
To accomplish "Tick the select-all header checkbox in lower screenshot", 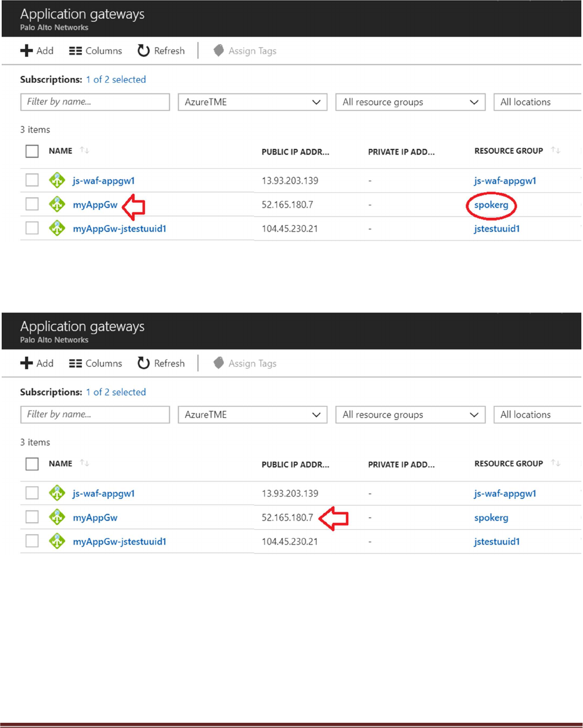I will click(32, 463).
